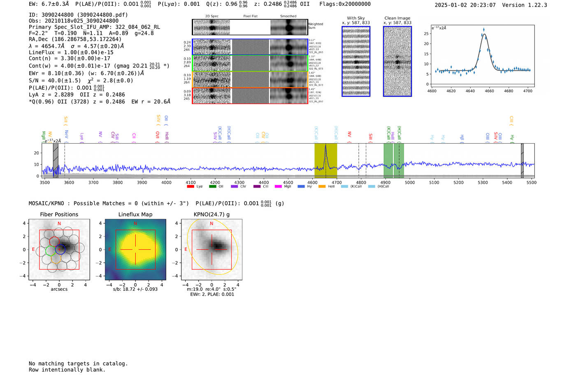Click the Hβ line label above the spectrum
Viewport: 576px width, 392px height.
tap(462, 138)
